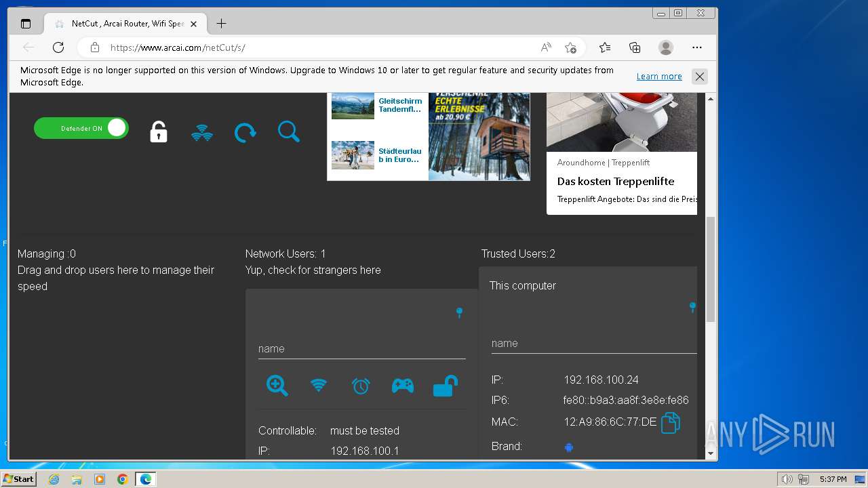The image size is (868, 488).
Task: Click the pin icon on This computer card
Action: pyautogui.click(x=692, y=307)
